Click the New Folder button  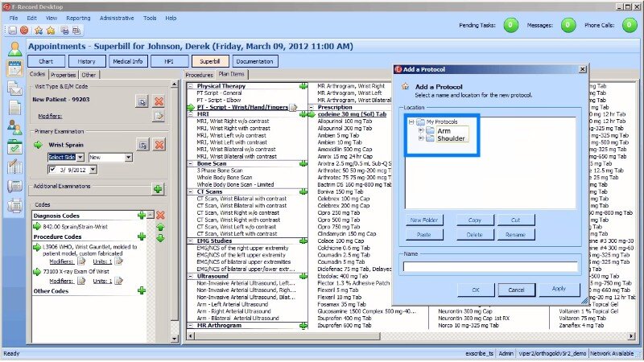[424, 220]
